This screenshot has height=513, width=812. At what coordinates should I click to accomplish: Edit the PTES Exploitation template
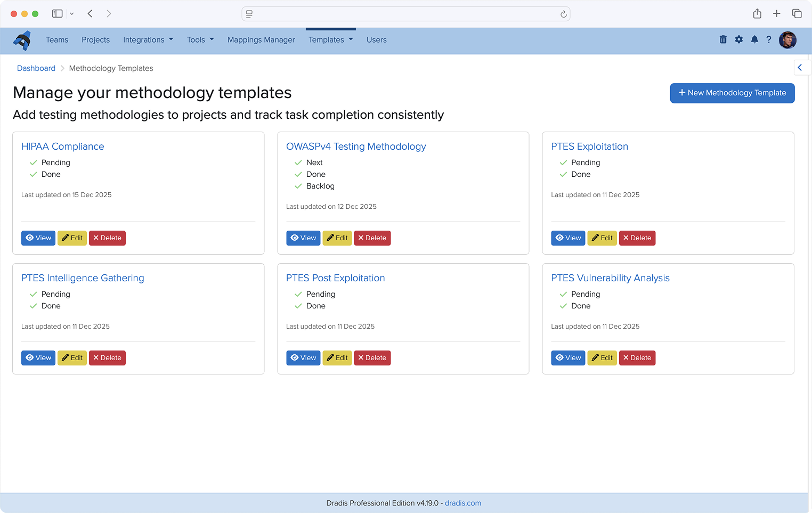602,238
